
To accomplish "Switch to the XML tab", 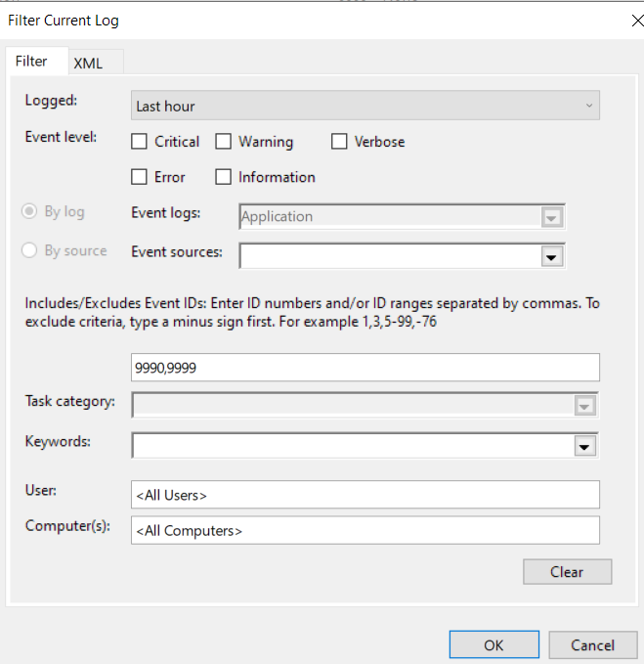I will 96,64.
